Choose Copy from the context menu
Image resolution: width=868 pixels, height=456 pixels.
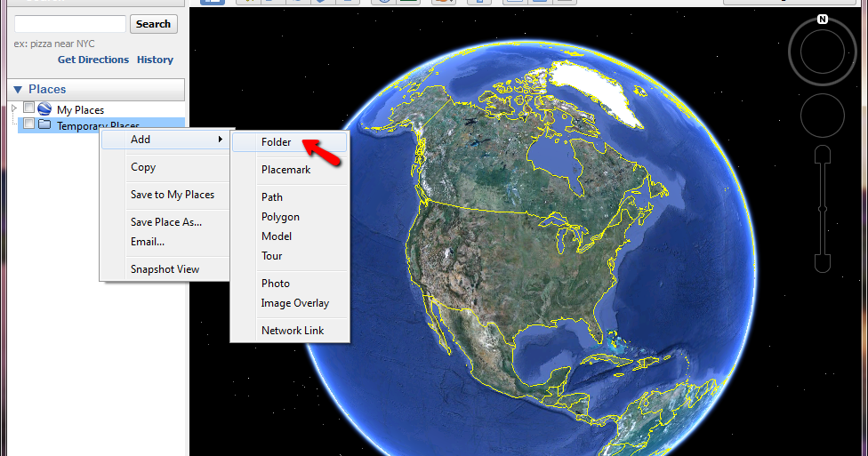click(165, 167)
